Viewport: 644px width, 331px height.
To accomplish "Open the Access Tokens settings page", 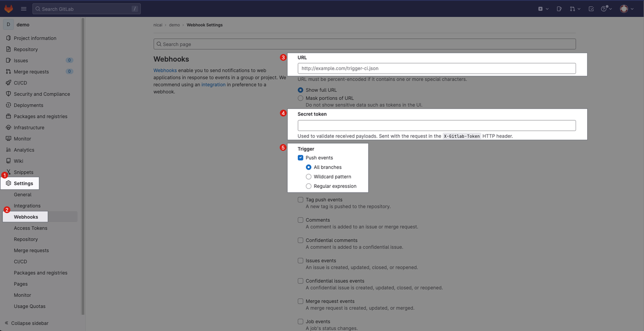I will pos(31,228).
